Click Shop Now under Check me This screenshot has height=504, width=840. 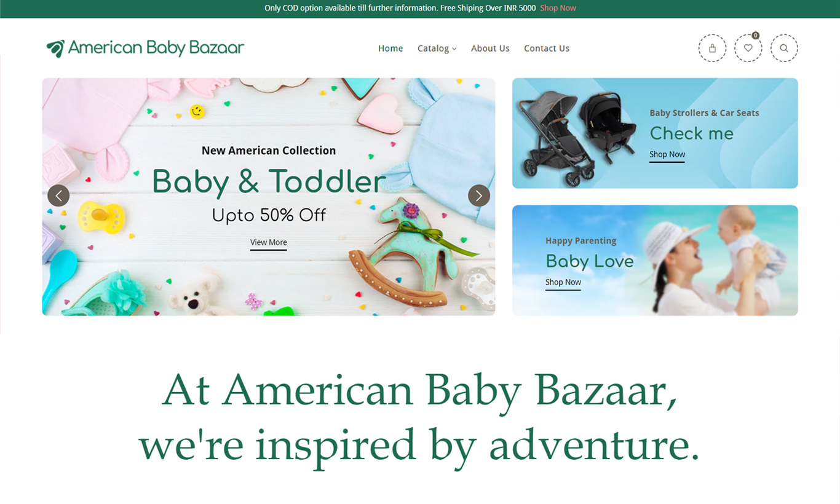click(x=667, y=155)
